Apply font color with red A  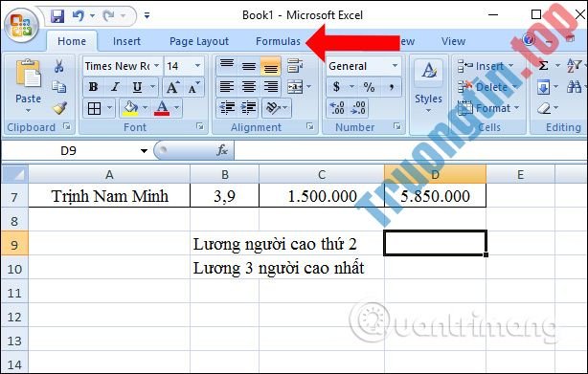coord(162,109)
